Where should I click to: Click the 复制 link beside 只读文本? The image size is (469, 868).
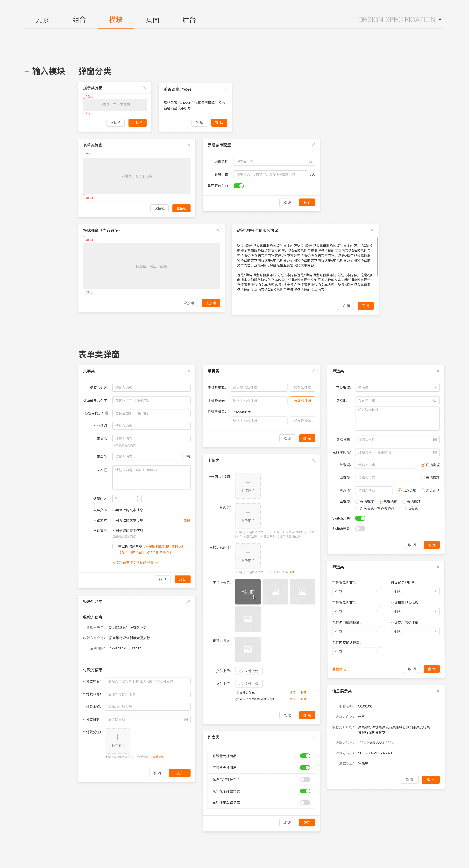[187, 520]
